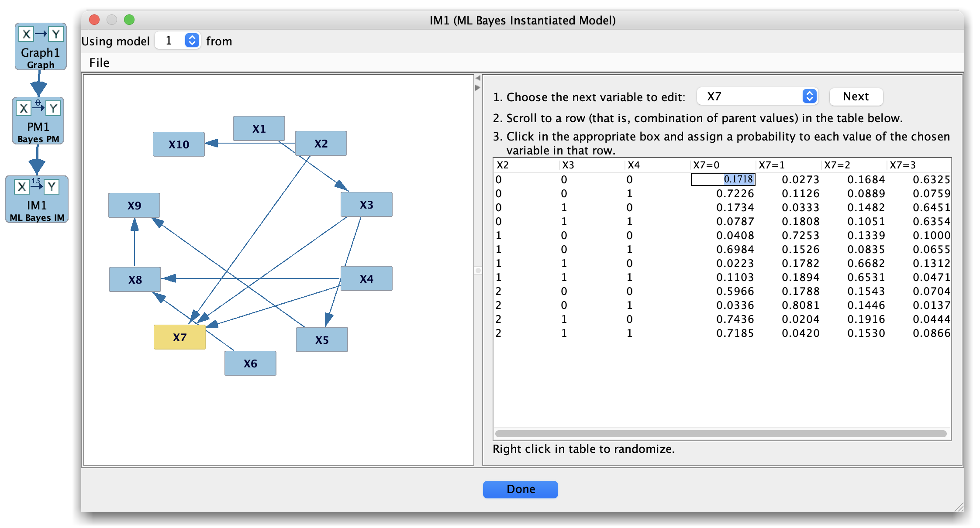Click cell value 0.6451
This screenshot has width=980, height=528.
(932, 207)
